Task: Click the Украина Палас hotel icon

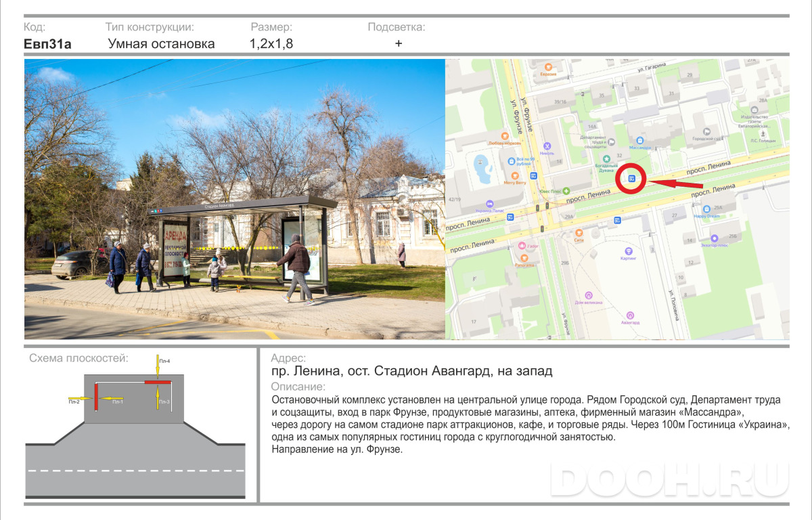Action: (x=489, y=203)
